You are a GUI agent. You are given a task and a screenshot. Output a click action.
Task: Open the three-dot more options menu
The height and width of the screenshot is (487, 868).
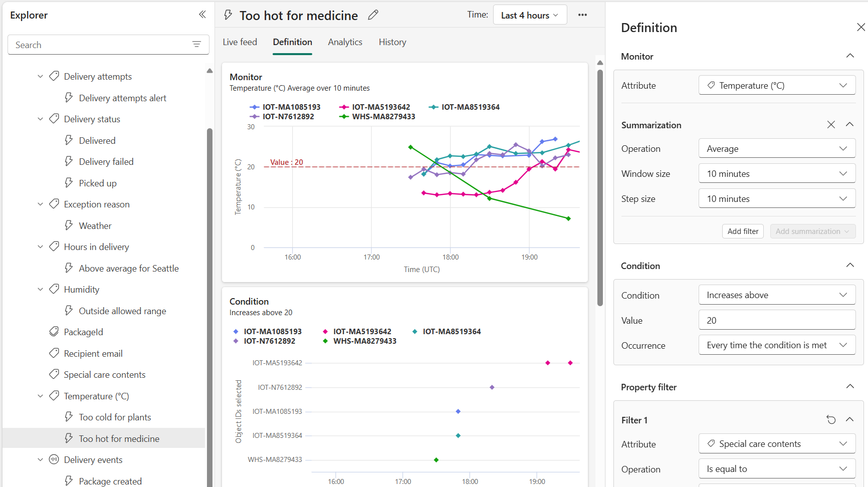[x=582, y=15]
